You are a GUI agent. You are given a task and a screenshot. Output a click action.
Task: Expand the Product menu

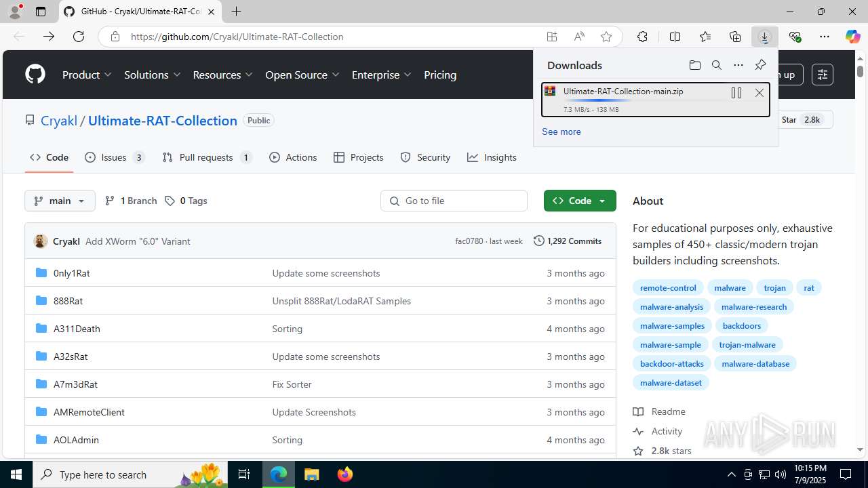(x=87, y=75)
